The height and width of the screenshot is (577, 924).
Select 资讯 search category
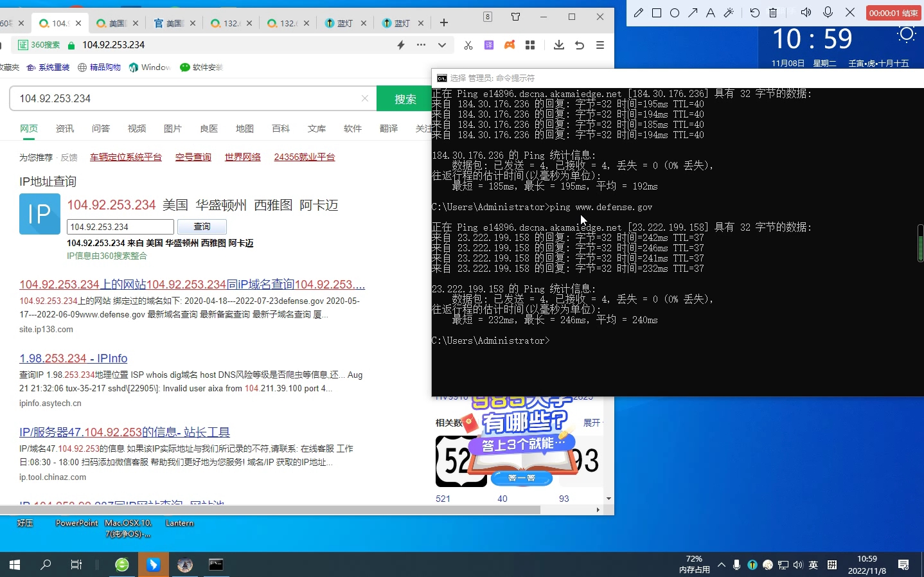65,129
